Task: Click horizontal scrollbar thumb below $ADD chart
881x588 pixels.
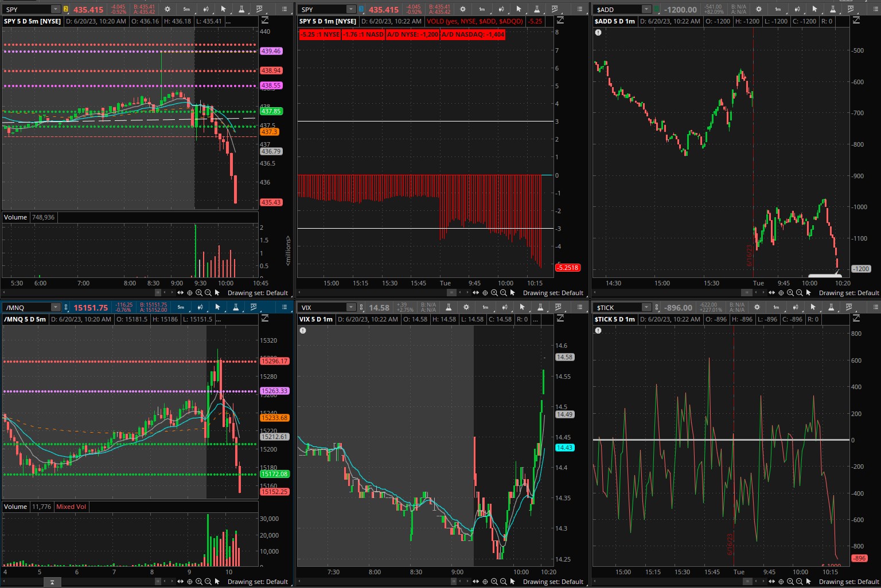Action: coord(747,293)
